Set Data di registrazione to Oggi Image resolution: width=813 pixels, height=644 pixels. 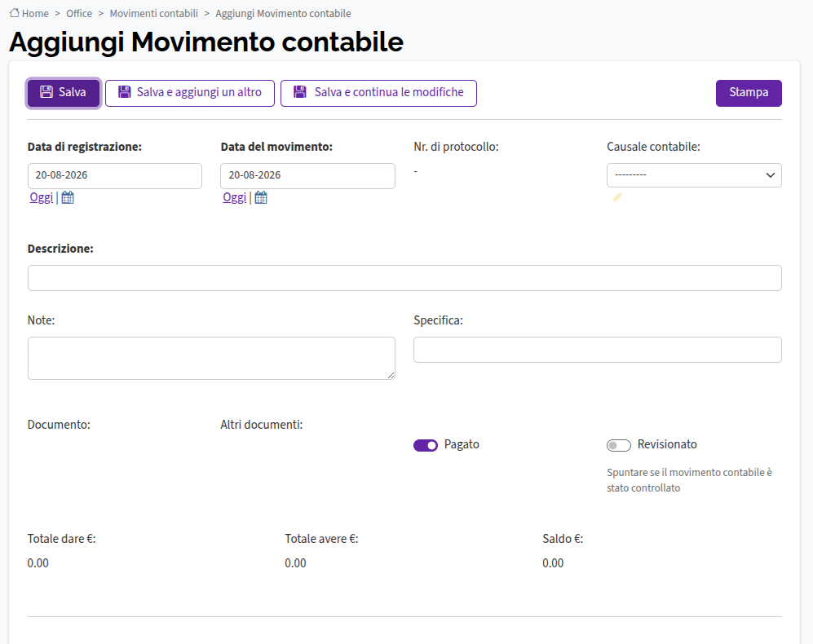click(x=42, y=197)
